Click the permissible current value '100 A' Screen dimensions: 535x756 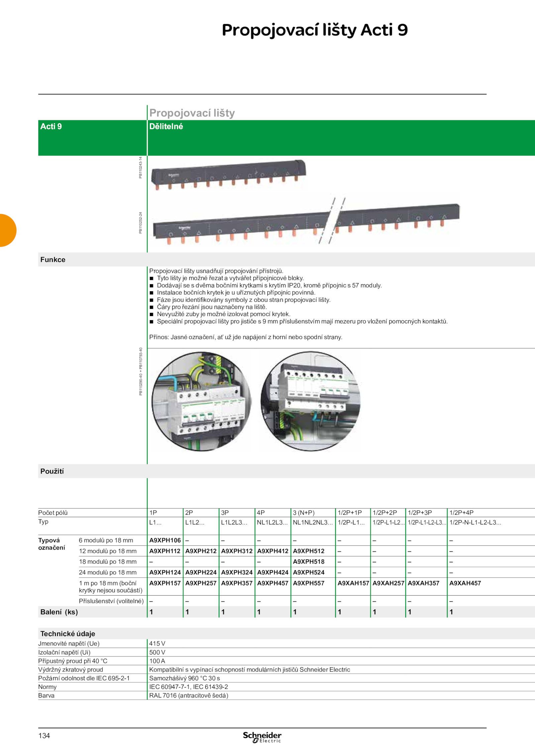157,661
